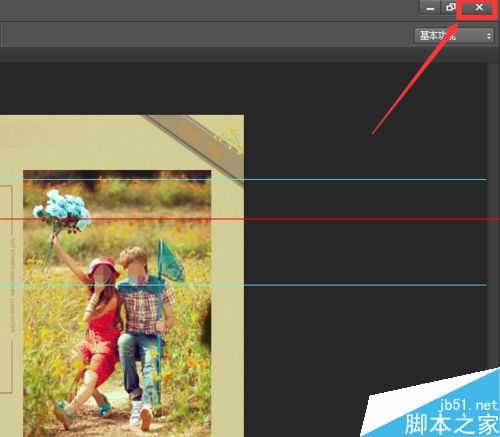This screenshot has height=437, width=500.
Task: Click the beige border right of photo
Action: 227,300
